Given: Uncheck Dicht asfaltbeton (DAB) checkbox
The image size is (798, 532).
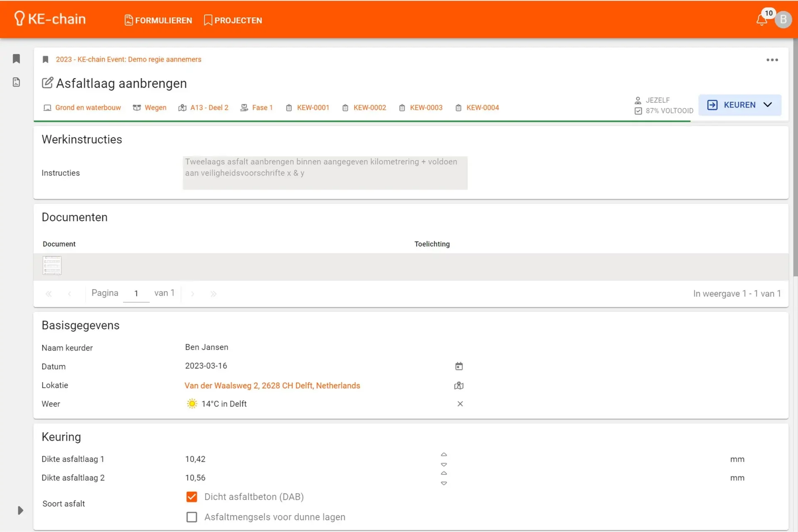Looking at the screenshot, I should tap(192, 497).
